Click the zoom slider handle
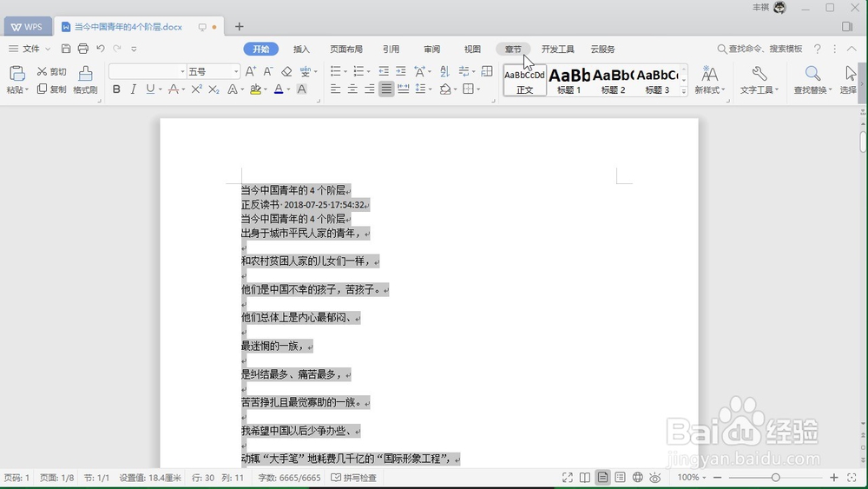This screenshot has width=868, height=489. click(x=775, y=478)
